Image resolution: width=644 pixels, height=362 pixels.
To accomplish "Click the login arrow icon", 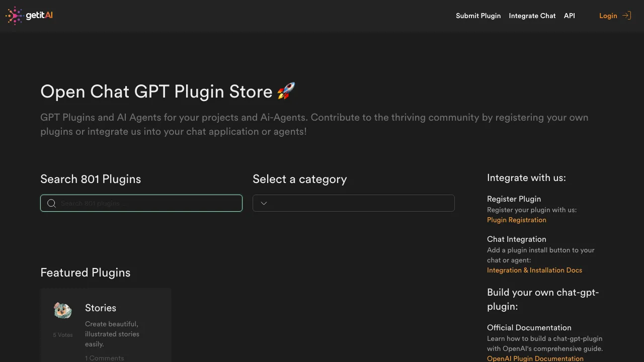I will tap(626, 16).
